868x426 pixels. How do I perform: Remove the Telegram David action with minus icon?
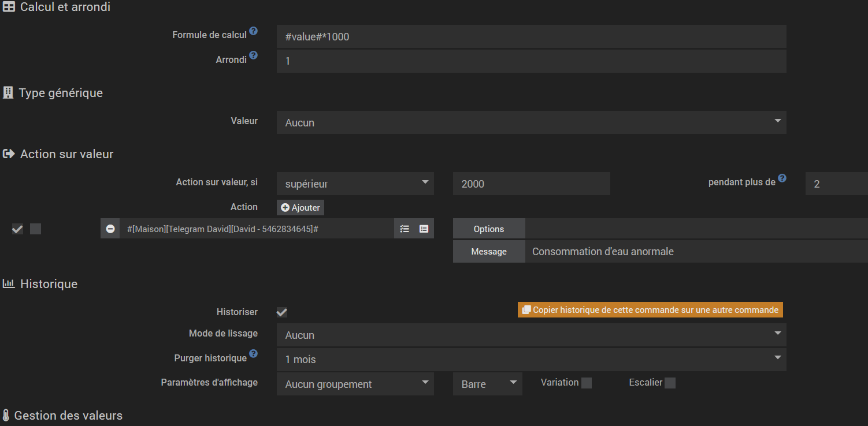click(110, 229)
